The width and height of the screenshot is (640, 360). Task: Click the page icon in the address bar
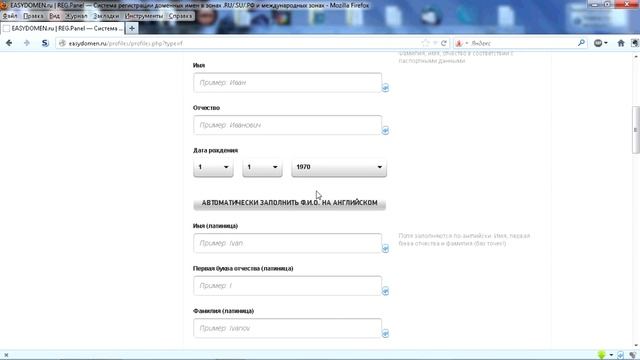(62, 43)
